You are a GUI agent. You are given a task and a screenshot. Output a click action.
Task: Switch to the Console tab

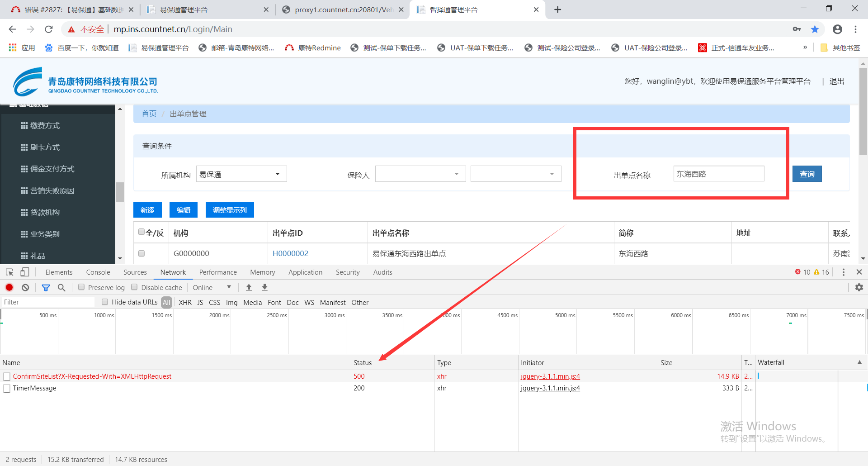pos(98,272)
